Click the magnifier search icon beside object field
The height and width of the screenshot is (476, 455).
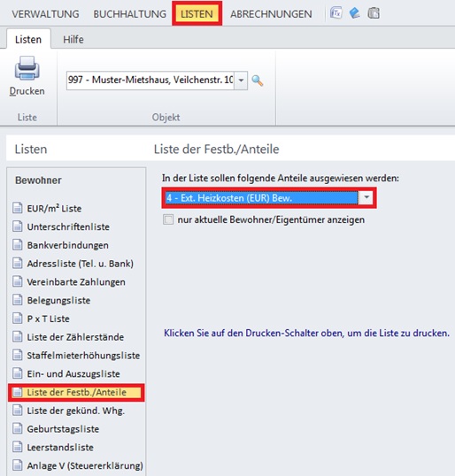pyautogui.click(x=258, y=81)
